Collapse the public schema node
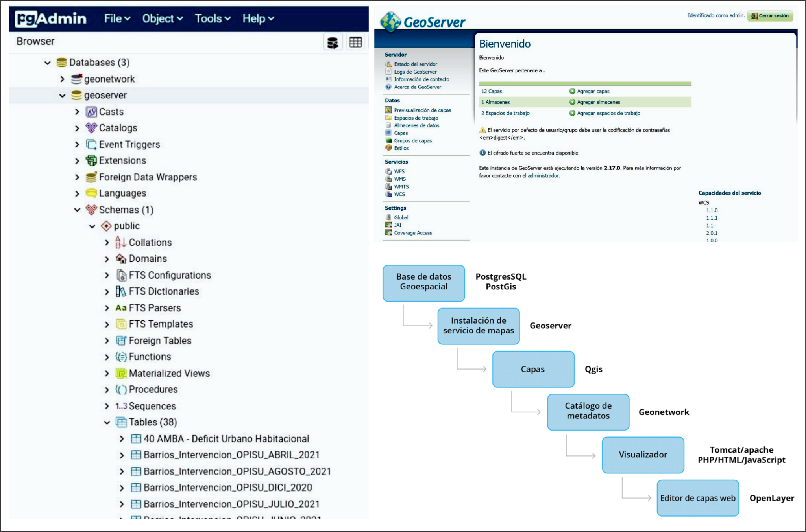The height and width of the screenshot is (532, 806). coord(92,226)
